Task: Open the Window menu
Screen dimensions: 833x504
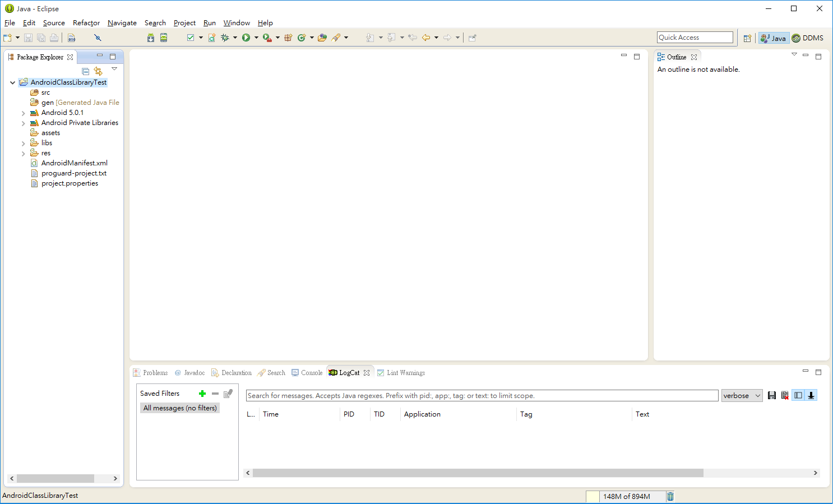Action: pos(237,23)
